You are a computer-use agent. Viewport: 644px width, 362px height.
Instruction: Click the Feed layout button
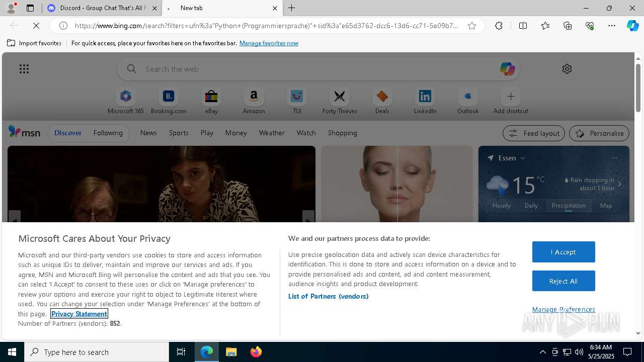pos(533,133)
